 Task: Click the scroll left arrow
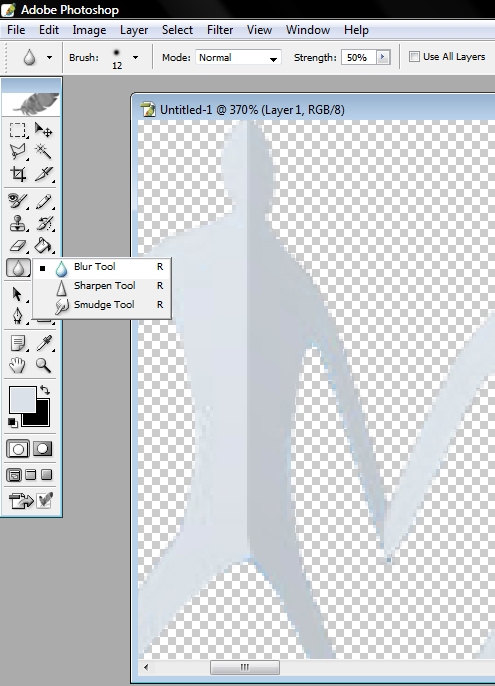[x=146, y=667]
